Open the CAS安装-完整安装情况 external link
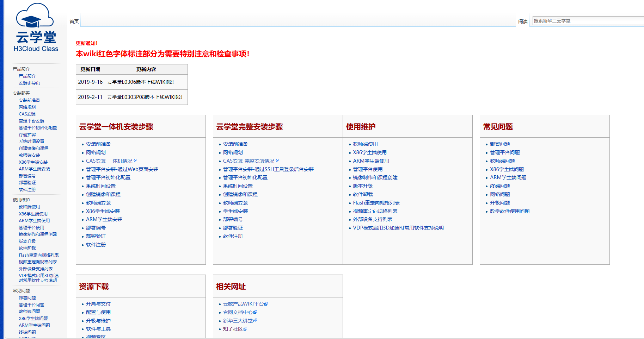The height and width of the screenshot is (339, 644). [x=251, y=161]
